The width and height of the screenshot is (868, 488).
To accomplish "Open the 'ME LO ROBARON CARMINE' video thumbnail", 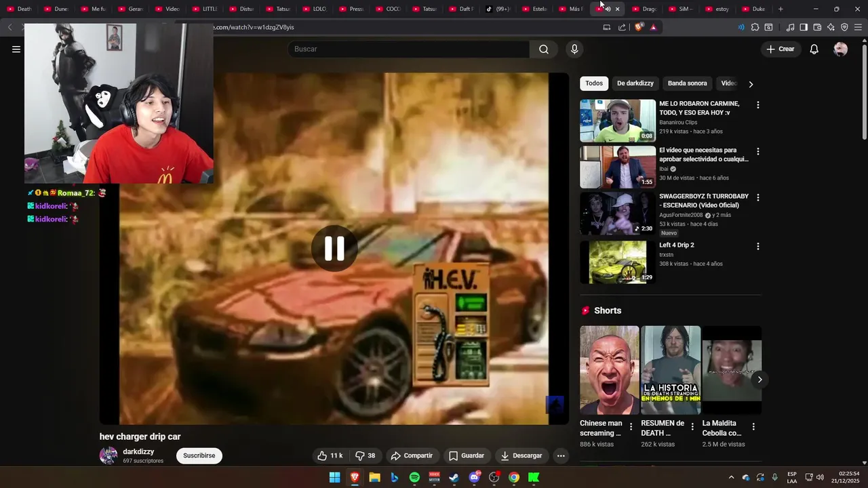I will click(x=618, y=121).
